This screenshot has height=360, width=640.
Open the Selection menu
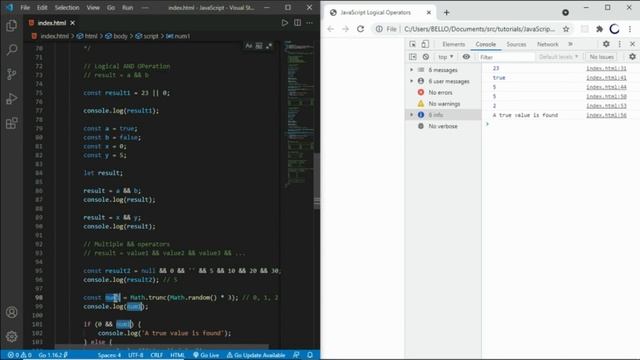coord(67,8)
